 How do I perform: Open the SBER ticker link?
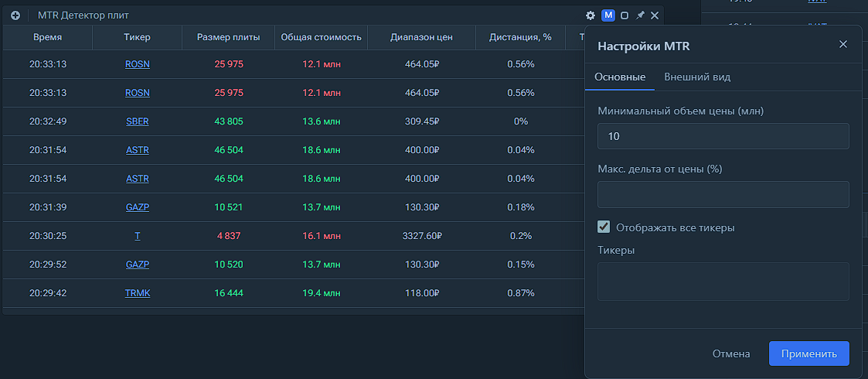click(138, 121)
